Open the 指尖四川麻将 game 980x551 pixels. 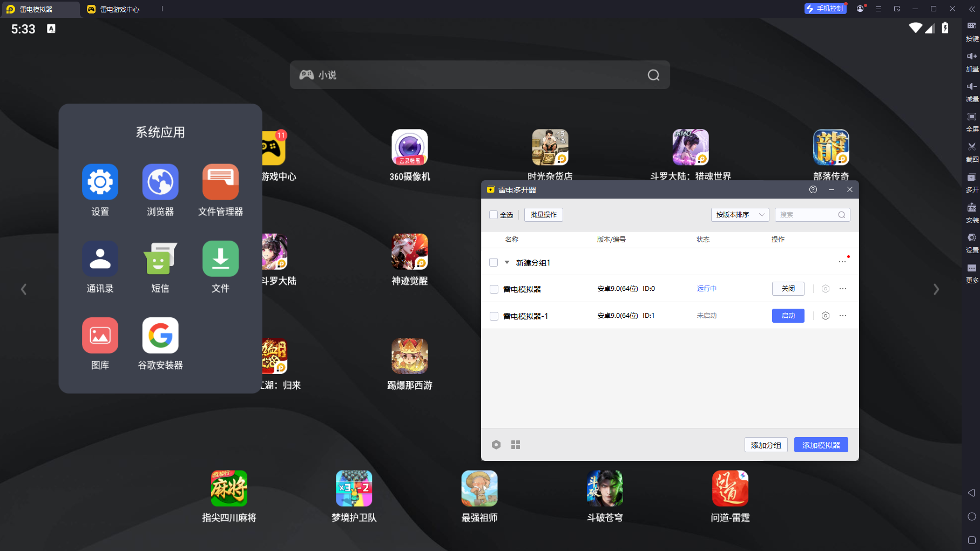point(229,488)
